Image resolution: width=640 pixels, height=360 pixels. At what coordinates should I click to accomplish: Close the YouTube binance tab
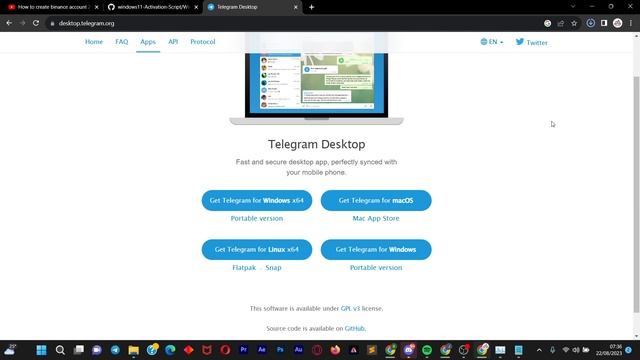[x=97, y=7]
